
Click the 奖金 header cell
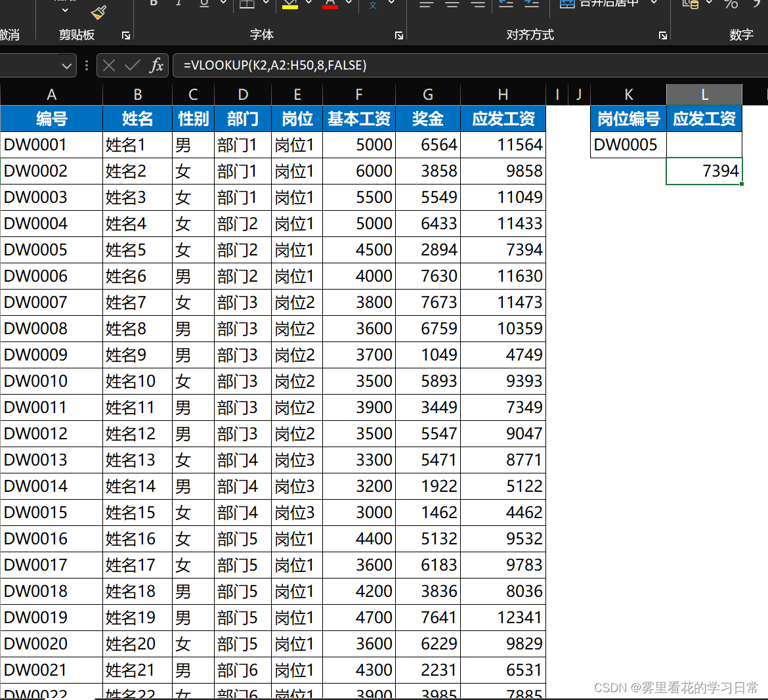pos(427,119)
